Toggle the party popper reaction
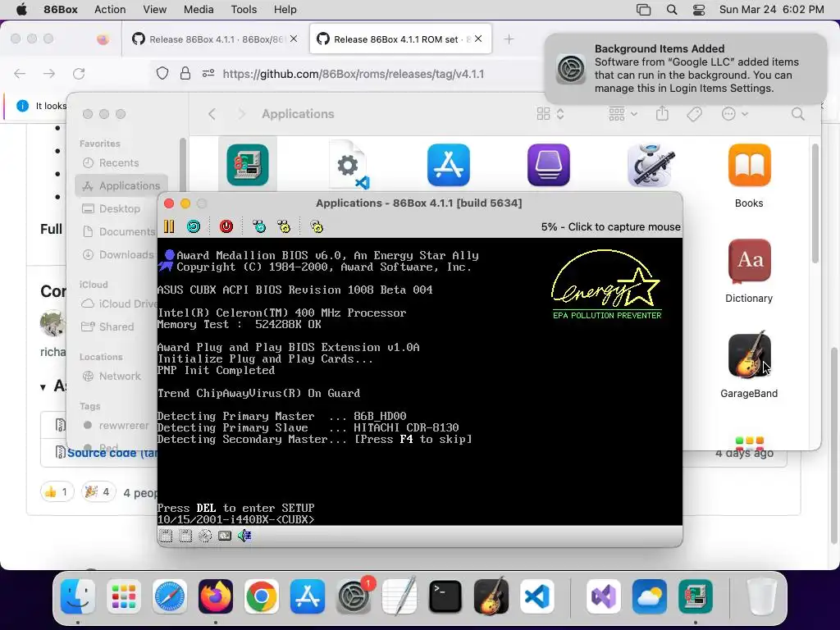This screenshot has height=630, width=840. coord(98,492)
